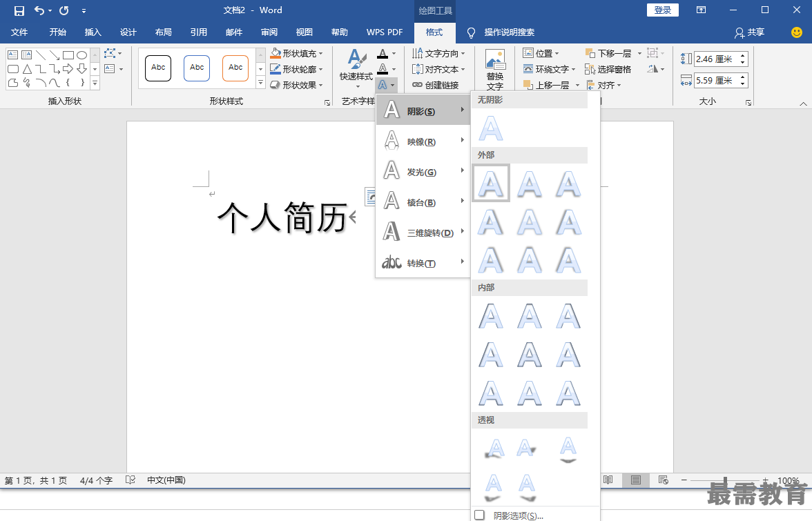Open the 映像 reflection submenu
This screenshot has width=812, height=521.
[x=423, y=141]
